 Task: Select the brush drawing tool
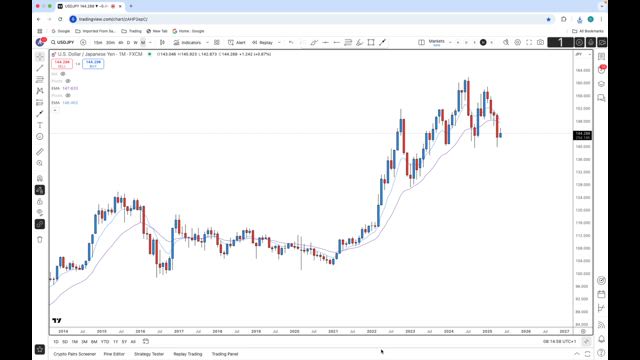coord(40,114)
